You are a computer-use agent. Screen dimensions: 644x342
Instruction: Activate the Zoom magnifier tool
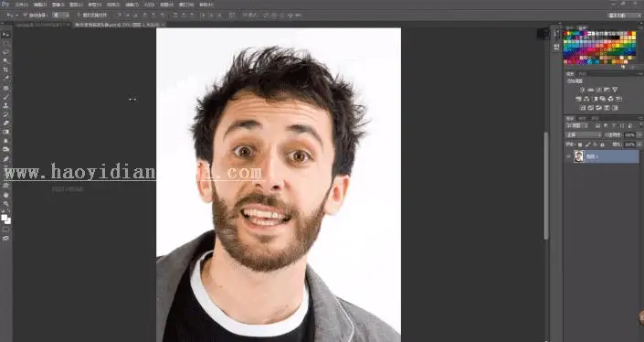pos(5,204)
